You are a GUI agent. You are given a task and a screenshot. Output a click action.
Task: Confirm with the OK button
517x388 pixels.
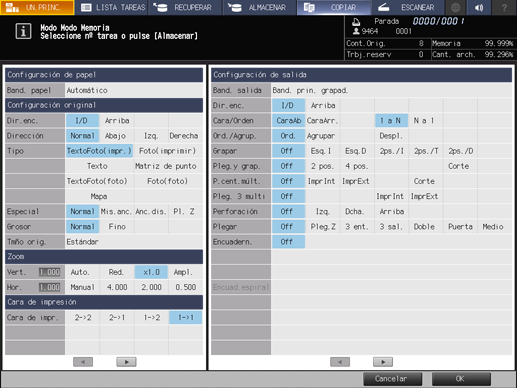click(x=461, y=379)
